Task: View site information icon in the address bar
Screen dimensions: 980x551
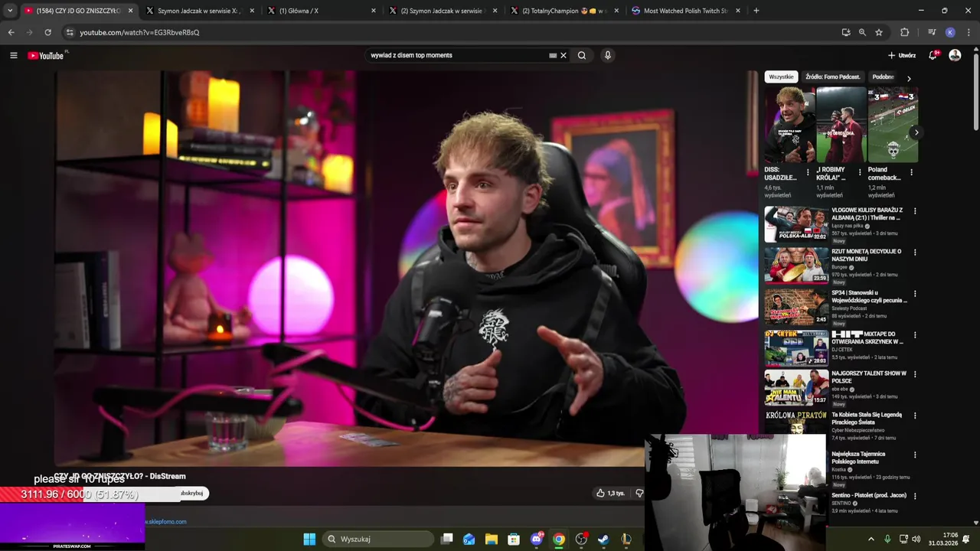Action: coord(70,32)
